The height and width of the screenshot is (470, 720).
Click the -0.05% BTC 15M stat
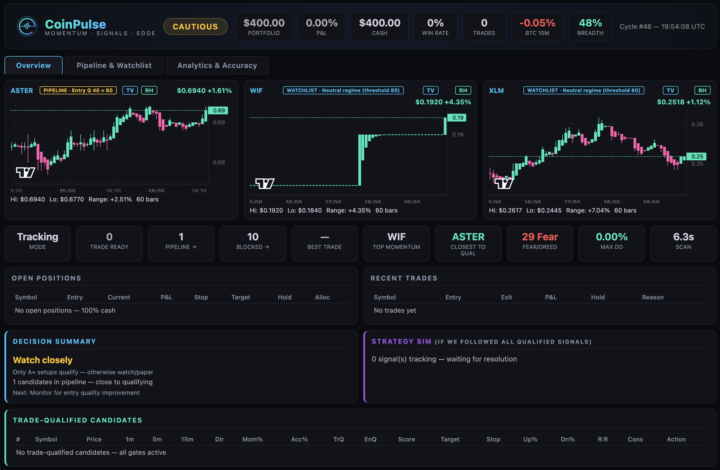click(537, 27)
